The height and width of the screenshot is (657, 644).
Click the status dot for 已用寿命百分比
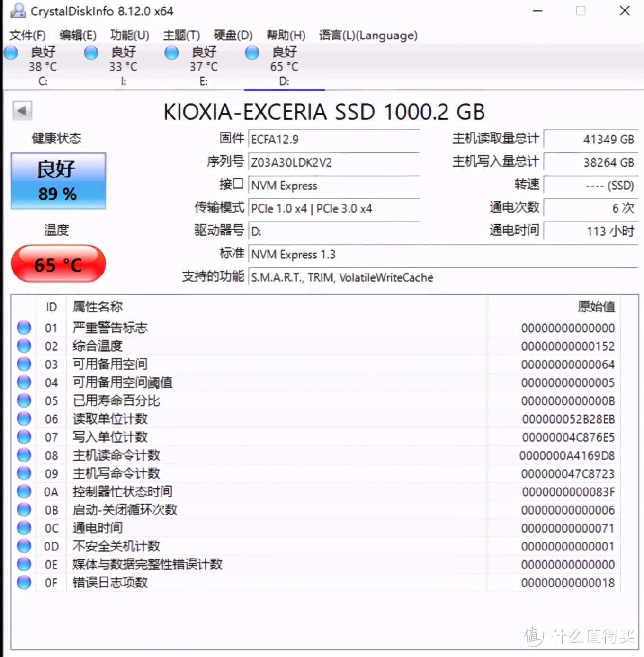(x=24, y=400)
